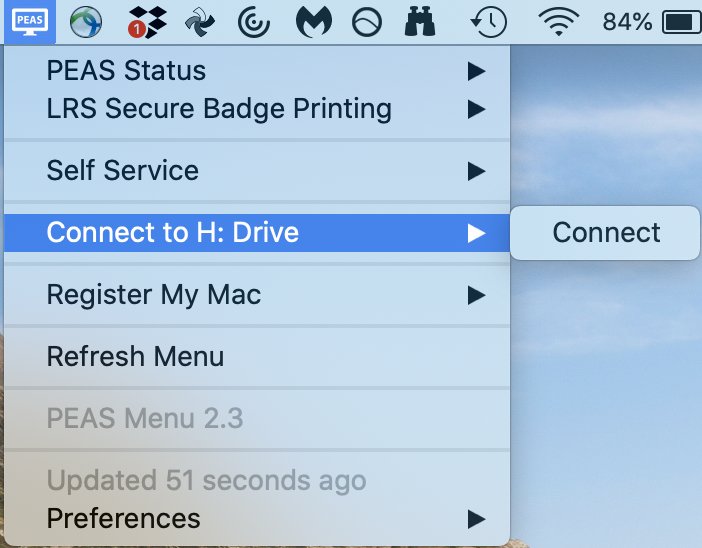
Task: Expand the Register My Mac submenu arrow
Action: (476, 295)
